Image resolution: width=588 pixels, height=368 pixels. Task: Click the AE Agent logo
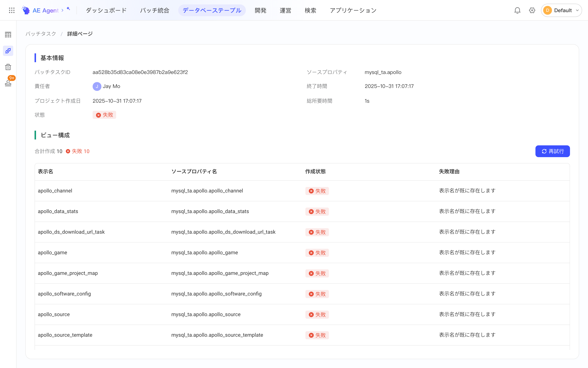point(40,10)
